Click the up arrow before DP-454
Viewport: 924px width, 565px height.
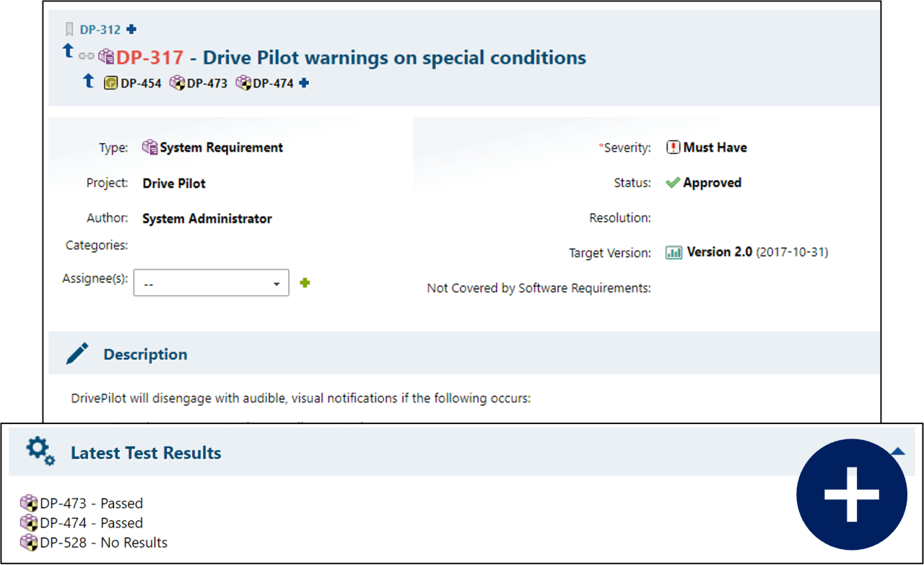[x=89, y=81]
